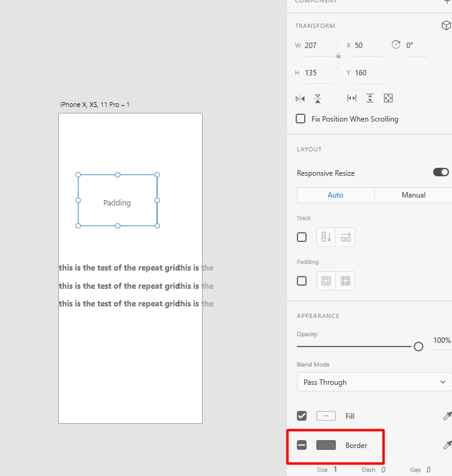Enable the Padding checkbox
The height and width of the screenshot is (476, 452).
click(302, 281)
